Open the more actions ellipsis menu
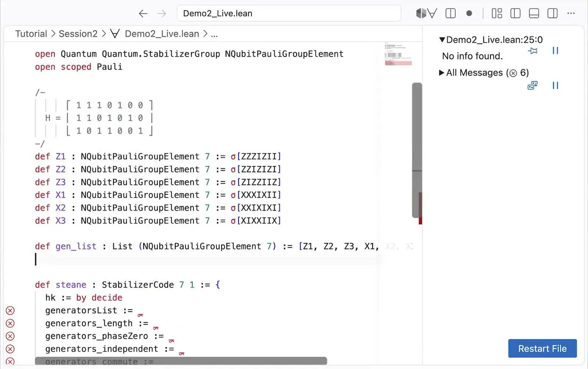 pos(571,13)
